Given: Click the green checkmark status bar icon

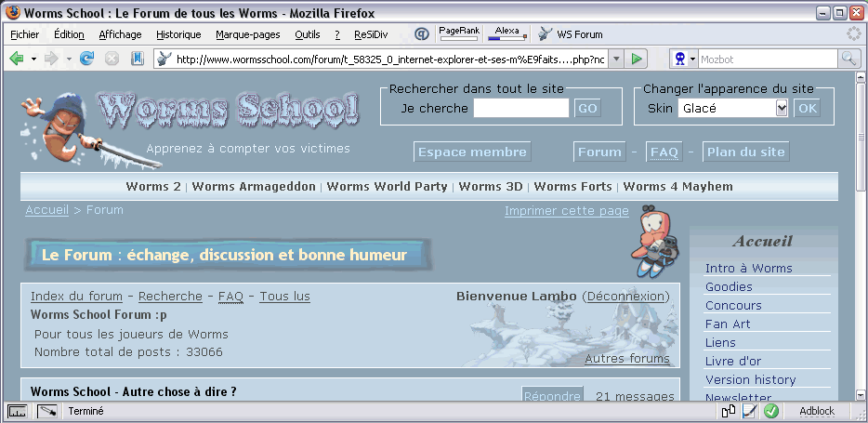Looking at the screenshot, I should click(771, 411).
